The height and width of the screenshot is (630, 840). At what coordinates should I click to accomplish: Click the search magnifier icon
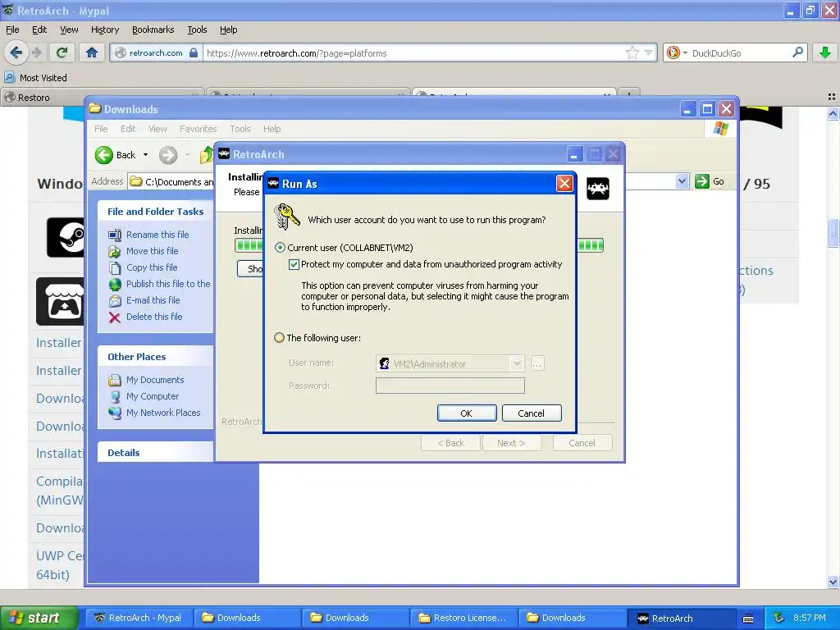797,52
